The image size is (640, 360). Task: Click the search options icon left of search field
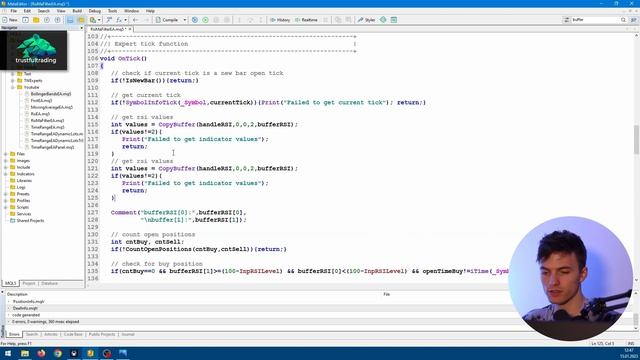[x=567, y=20]
